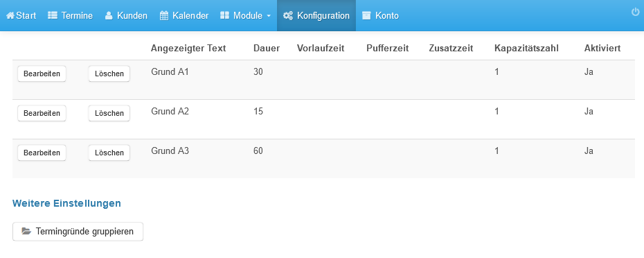Edit the Grund A3 entry

[42, 153]
